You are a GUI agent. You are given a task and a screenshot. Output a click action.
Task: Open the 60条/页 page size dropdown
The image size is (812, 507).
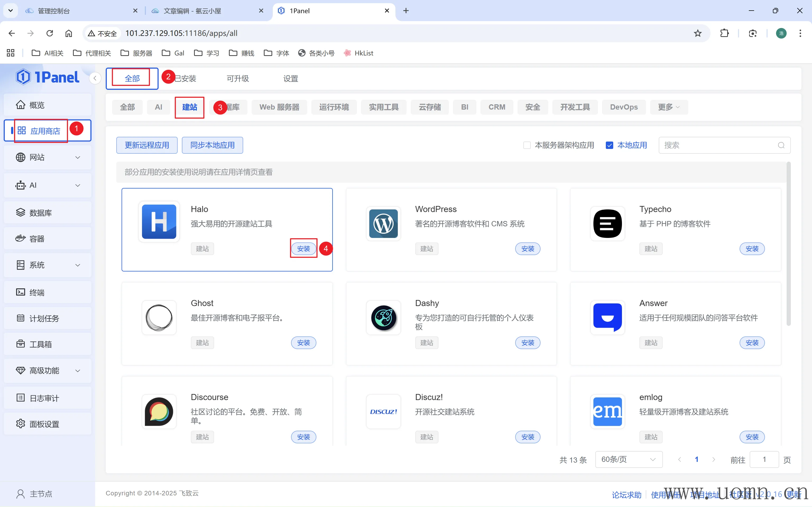tap(628, 459)
